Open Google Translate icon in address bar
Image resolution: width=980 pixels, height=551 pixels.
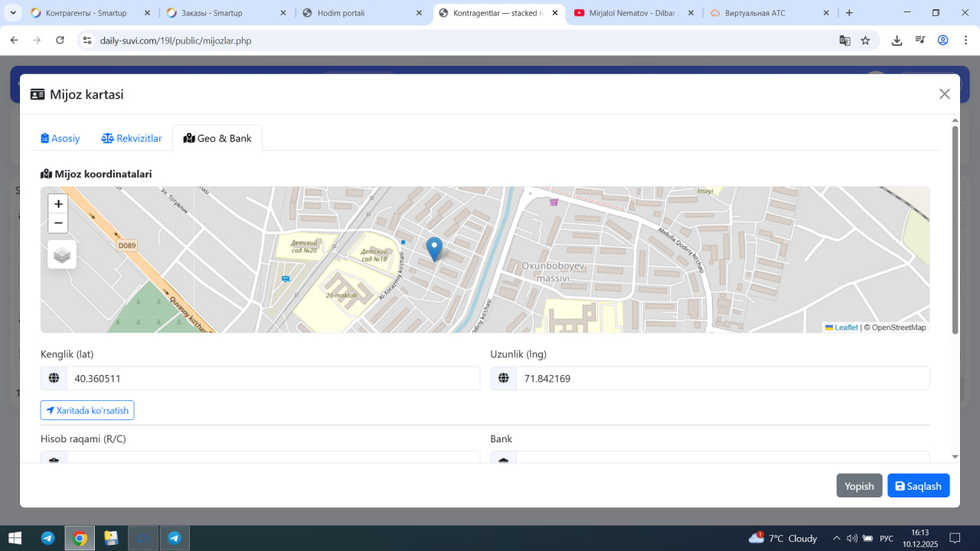(844, 41)
